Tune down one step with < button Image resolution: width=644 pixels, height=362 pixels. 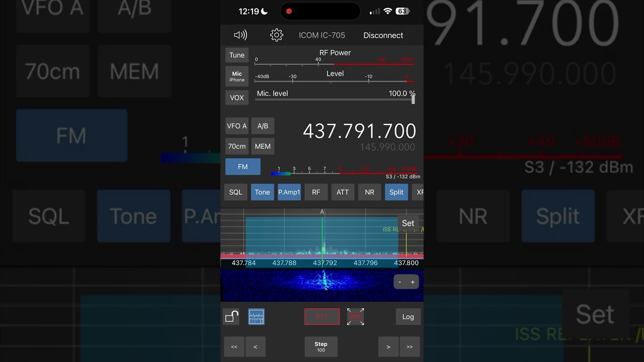255,347
